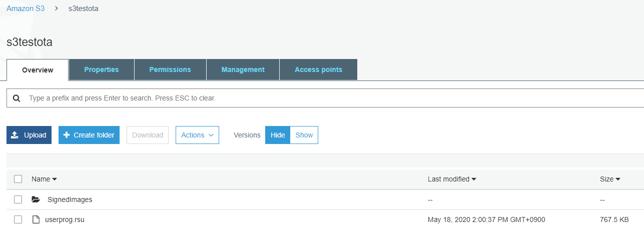
Task: Click the upload arrow icon
Action: pos(15,135)
